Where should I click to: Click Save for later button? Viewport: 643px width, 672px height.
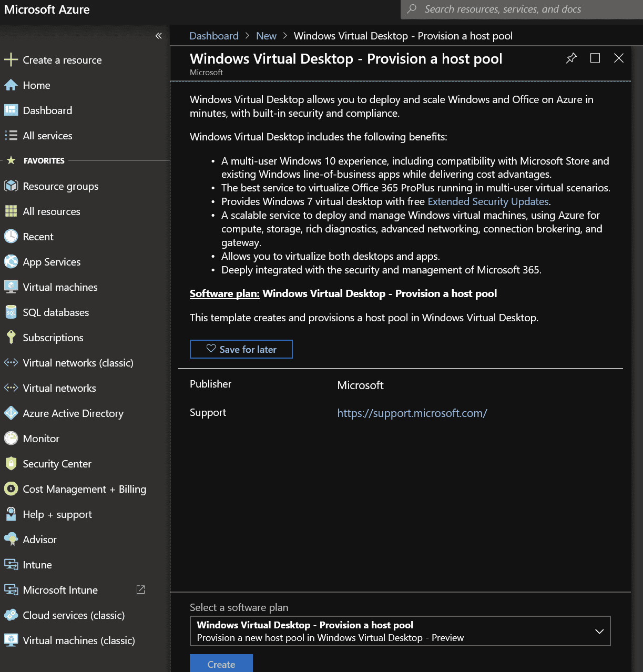241,349
